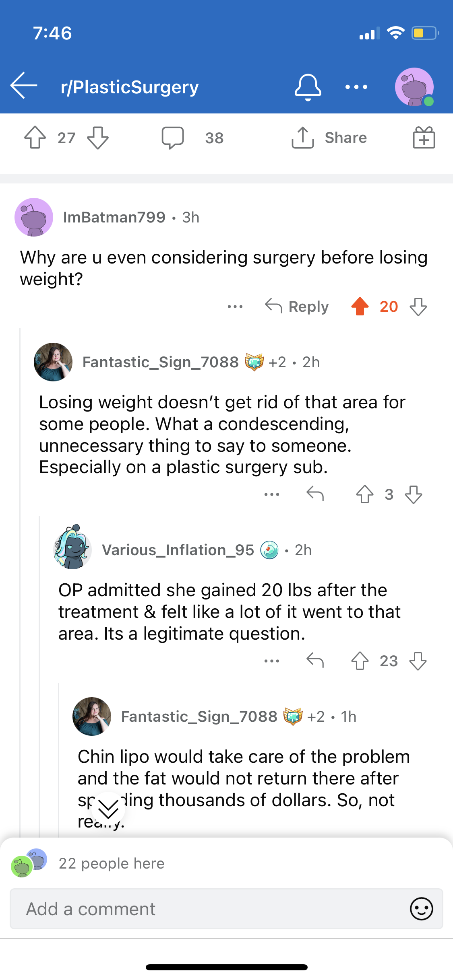This screenshot has height=980, width=453.
Task: Downvote ImBatman799's comment
Action: click(x=418, y=307)
